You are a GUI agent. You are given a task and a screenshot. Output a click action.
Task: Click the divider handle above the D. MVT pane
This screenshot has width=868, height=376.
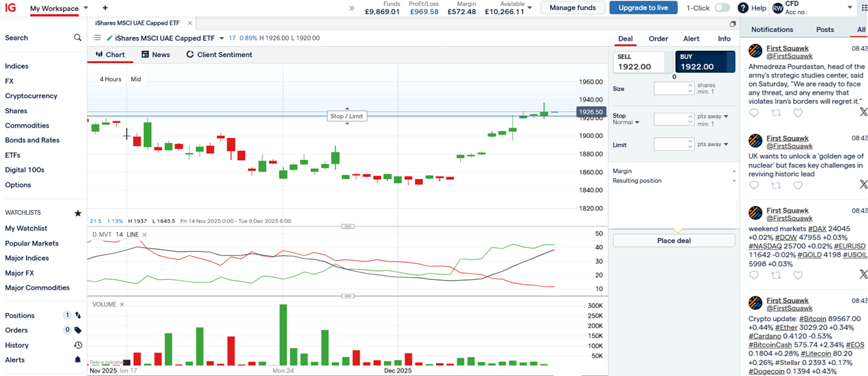click(347, 226)
